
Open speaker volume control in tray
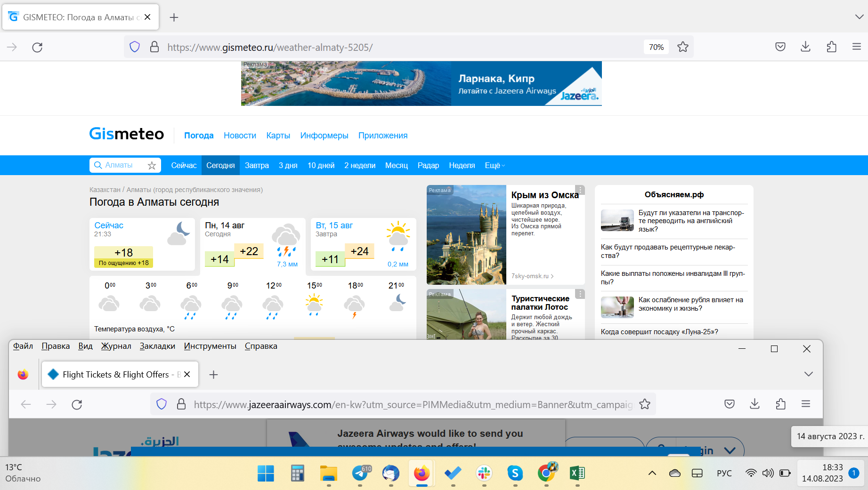pyautogui.click(x=768, y=473)
